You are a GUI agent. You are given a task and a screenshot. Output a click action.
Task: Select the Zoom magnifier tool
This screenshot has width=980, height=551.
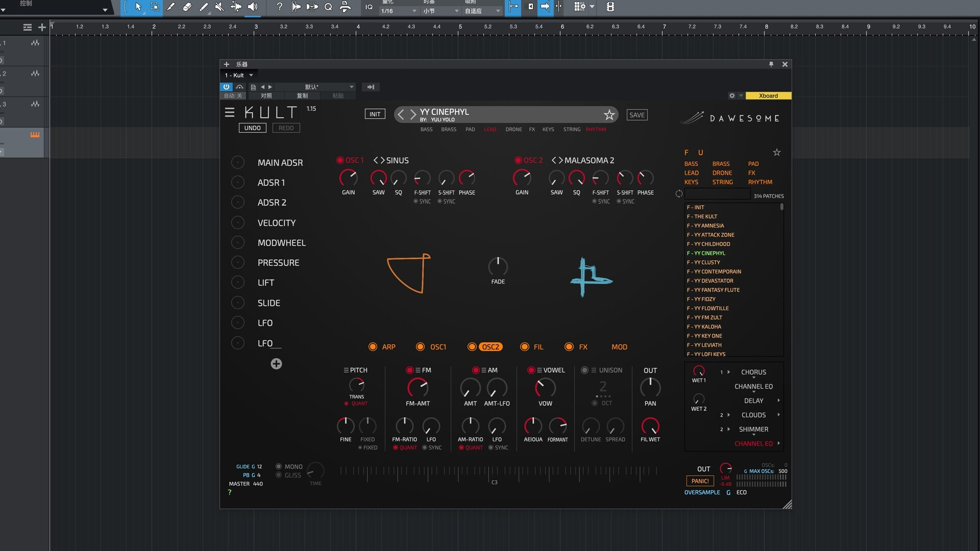(328, 8)
